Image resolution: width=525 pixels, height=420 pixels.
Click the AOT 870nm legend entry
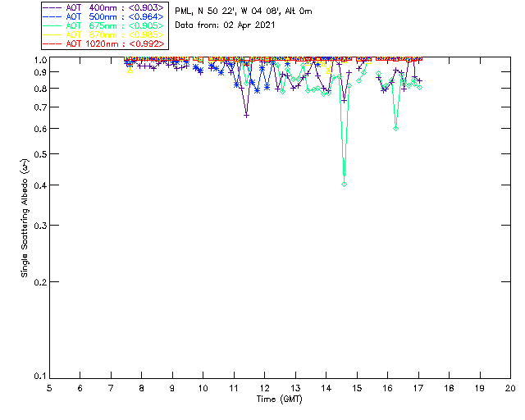[104, 34]
